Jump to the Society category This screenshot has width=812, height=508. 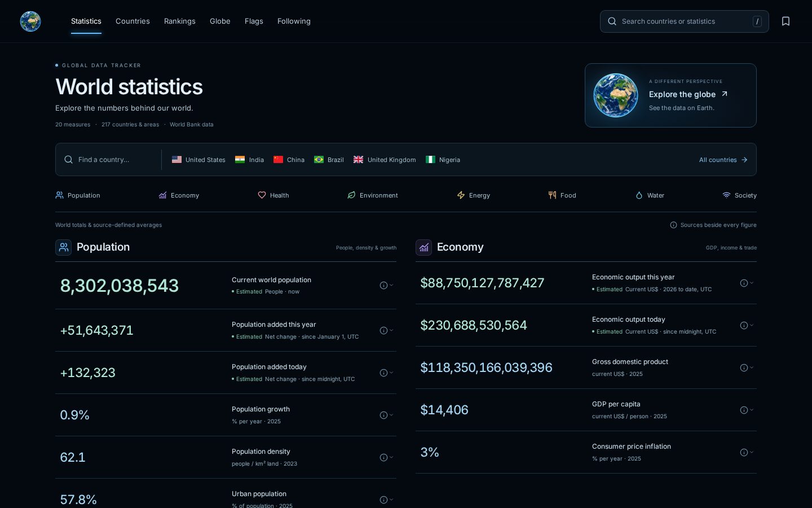(x=739, y=195)
